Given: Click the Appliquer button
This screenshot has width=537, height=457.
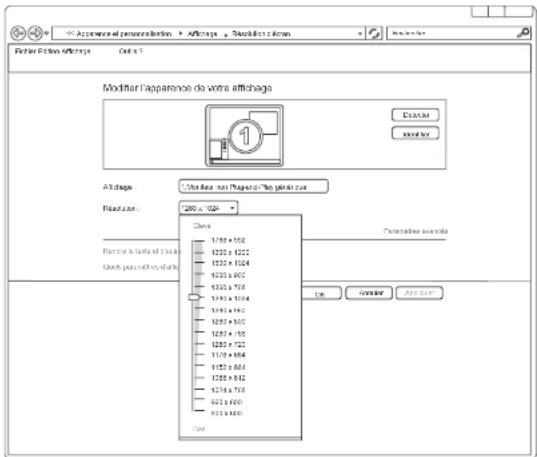Looking at the screenshot, I should (x=420, y=293).
